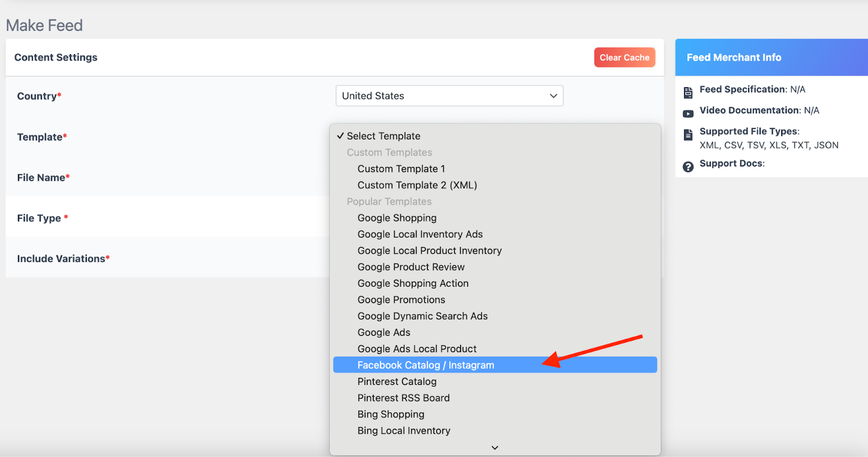Click the File Name field label
868x457 pixels.
coord(43,178)
